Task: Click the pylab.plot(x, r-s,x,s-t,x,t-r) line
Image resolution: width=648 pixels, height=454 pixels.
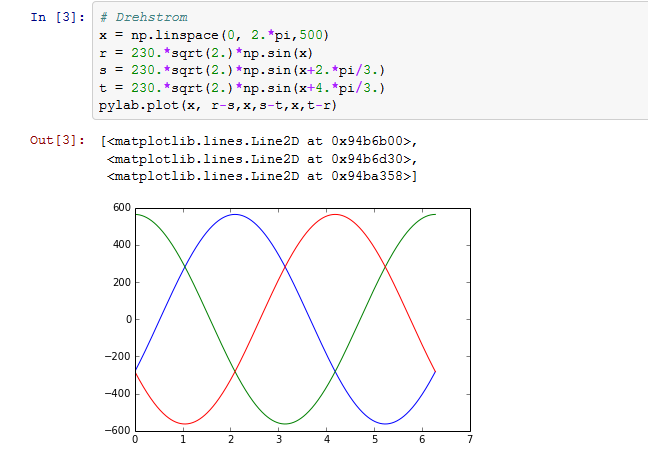Action: tap(218, 105)
